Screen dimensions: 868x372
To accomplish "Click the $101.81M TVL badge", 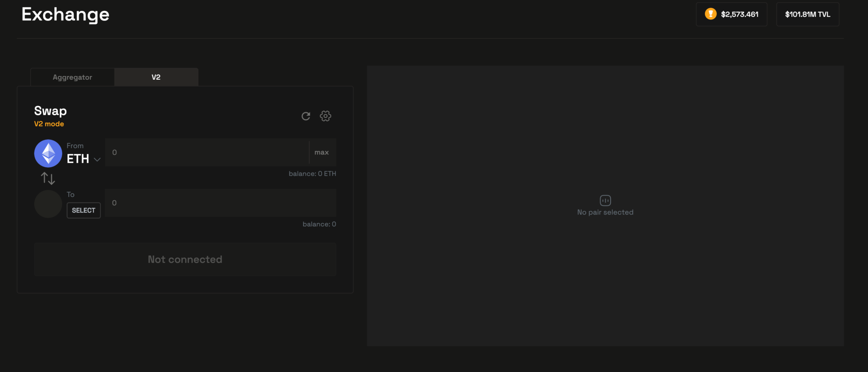I will (807, 14).
